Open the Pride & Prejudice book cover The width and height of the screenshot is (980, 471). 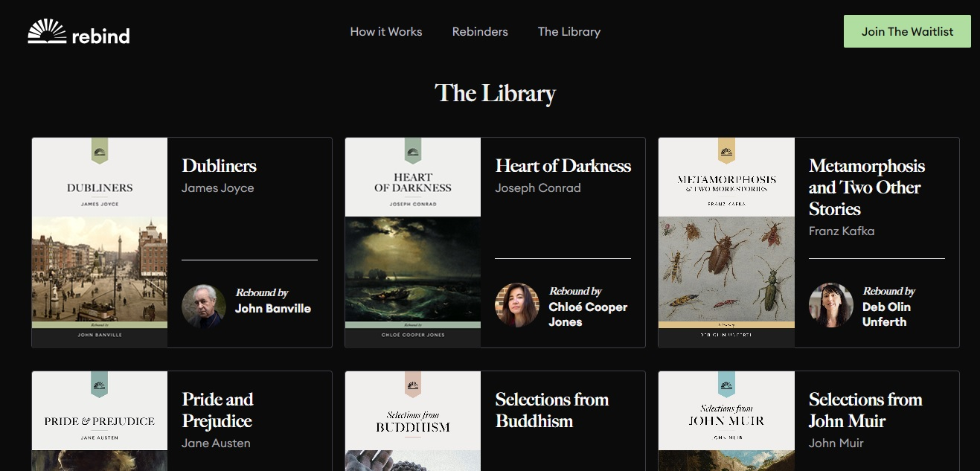(x=100, y=421)
